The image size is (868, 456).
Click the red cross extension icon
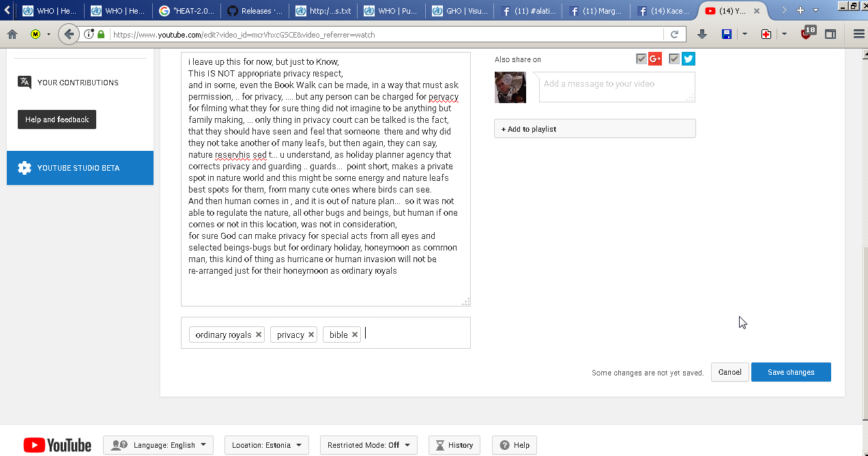766,34
